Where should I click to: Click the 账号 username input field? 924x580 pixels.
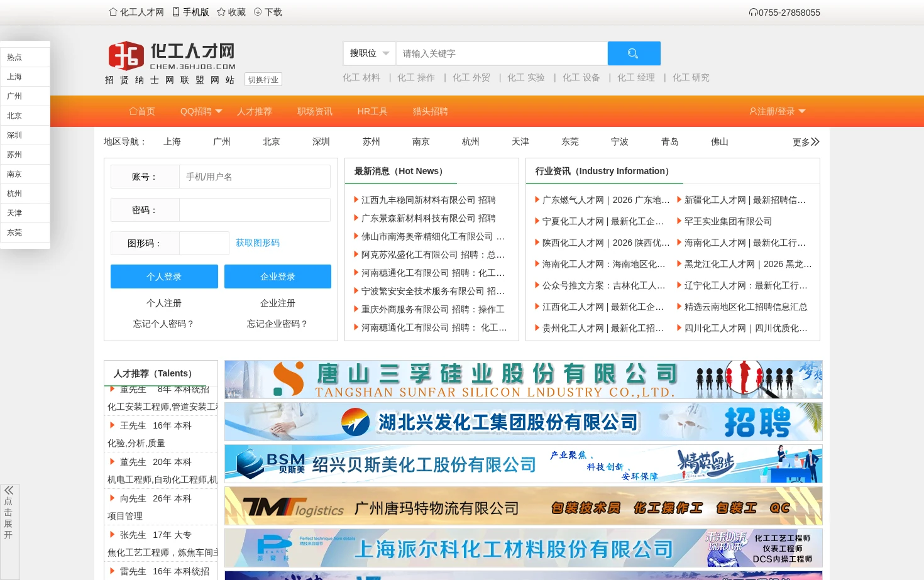pos(255,177)
